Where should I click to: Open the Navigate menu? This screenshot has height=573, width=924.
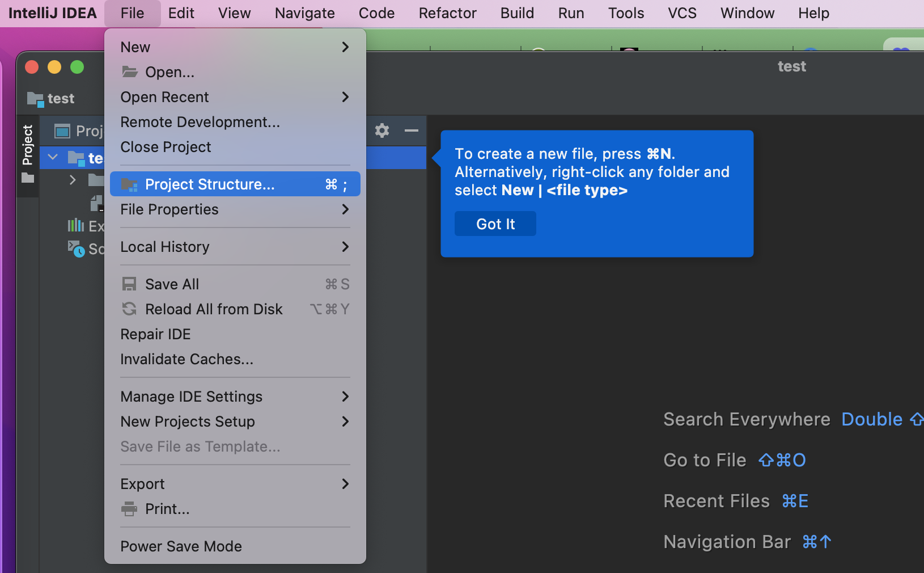(x=305, y=13)
